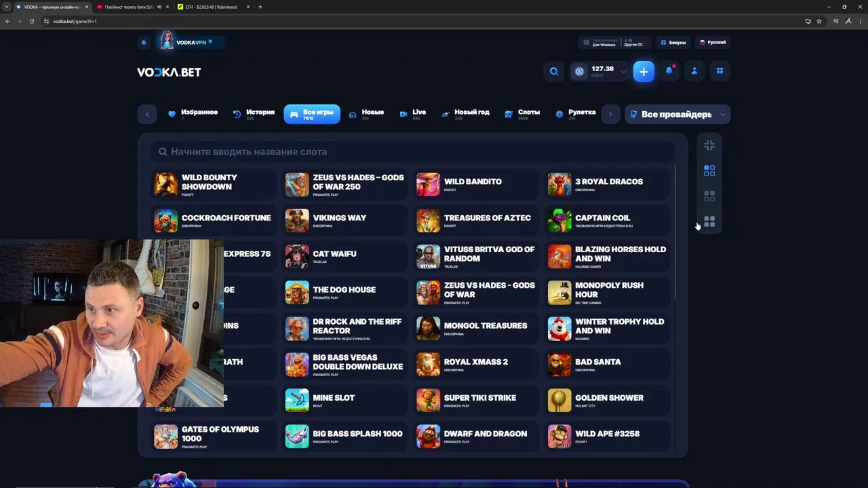This screenshot has width=868, height=488.
Task: Open Super Tiki Strike game
Action: (477, 401)
